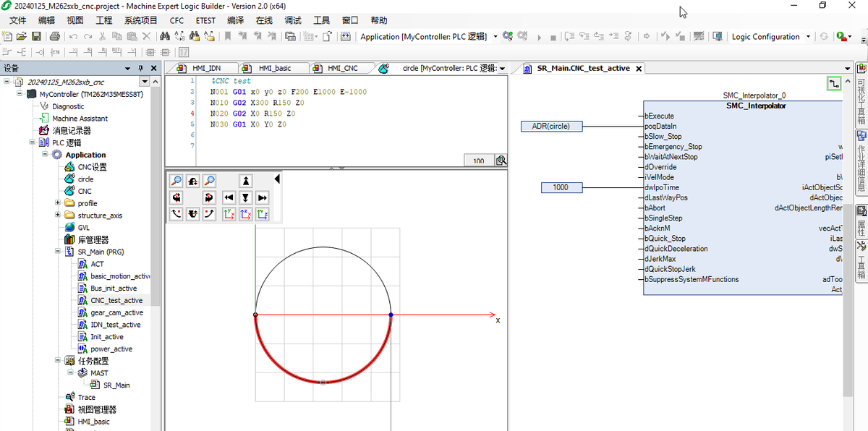Switch CNC preview to the X/Z plane
This screenshot has width=868, height=431.
(x=245, y=214)
